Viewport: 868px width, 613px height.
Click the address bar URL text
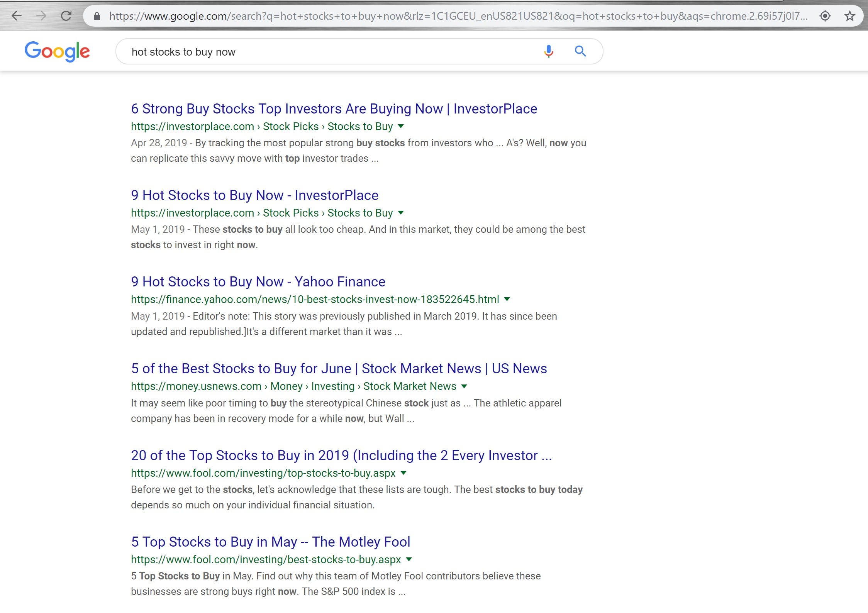click(458, 16)
